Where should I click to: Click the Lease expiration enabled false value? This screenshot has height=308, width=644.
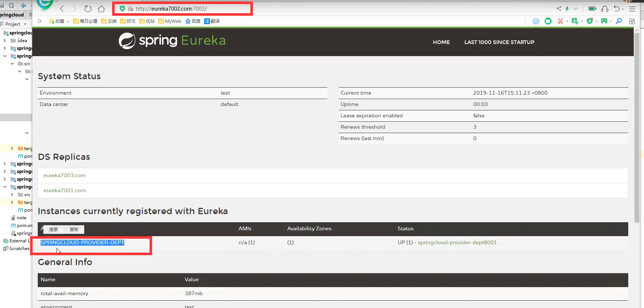(479, 115)
